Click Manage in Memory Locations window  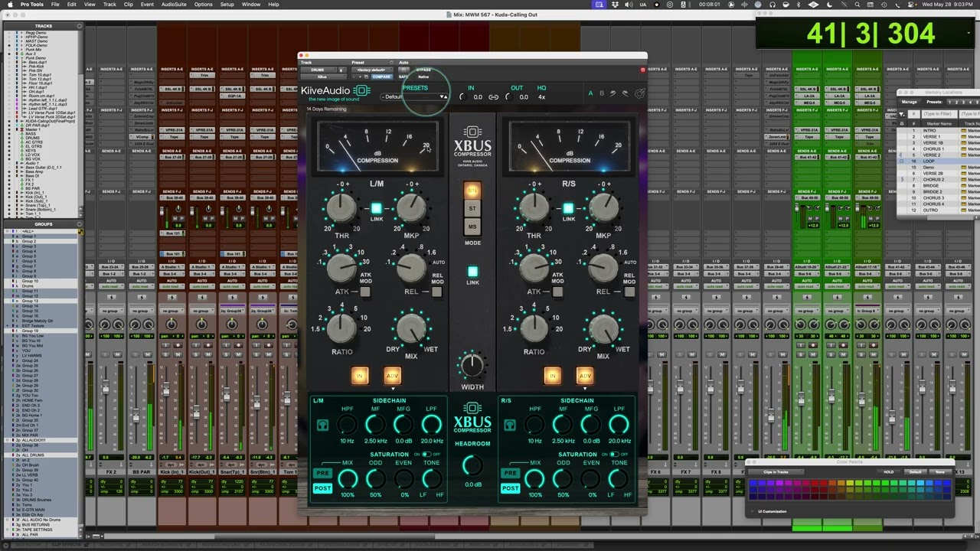coord(909,101)
